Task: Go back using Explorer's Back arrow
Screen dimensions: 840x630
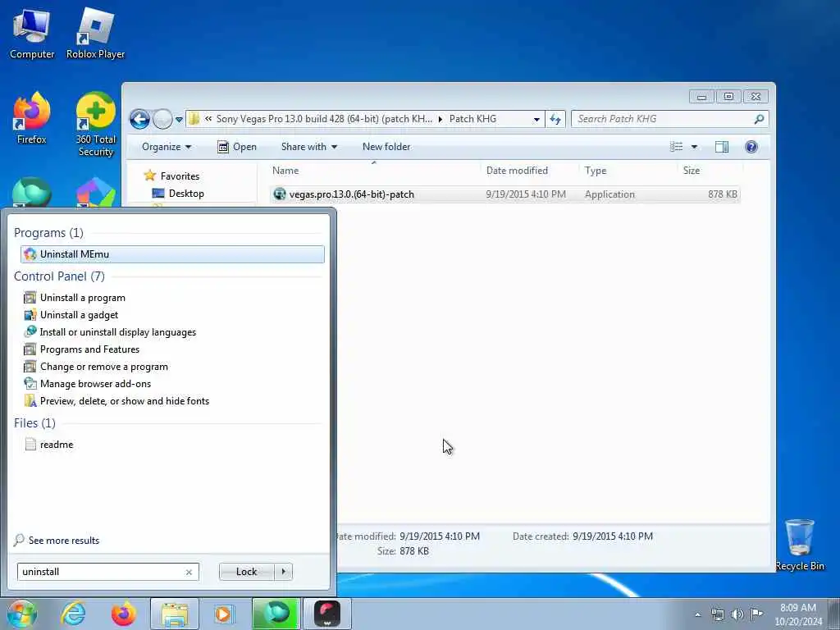Action: click(x=139, y=119)
